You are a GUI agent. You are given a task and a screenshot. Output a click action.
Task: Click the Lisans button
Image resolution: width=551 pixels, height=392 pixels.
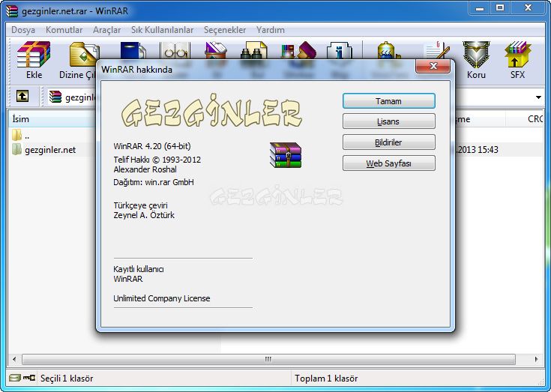point(388,121)
